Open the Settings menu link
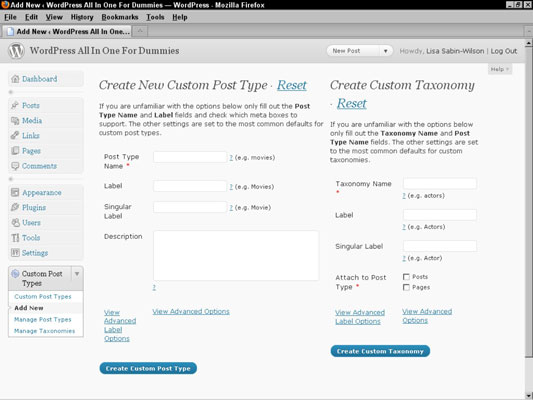The width and height of the screenshot is (533, 400). (35, 253)
